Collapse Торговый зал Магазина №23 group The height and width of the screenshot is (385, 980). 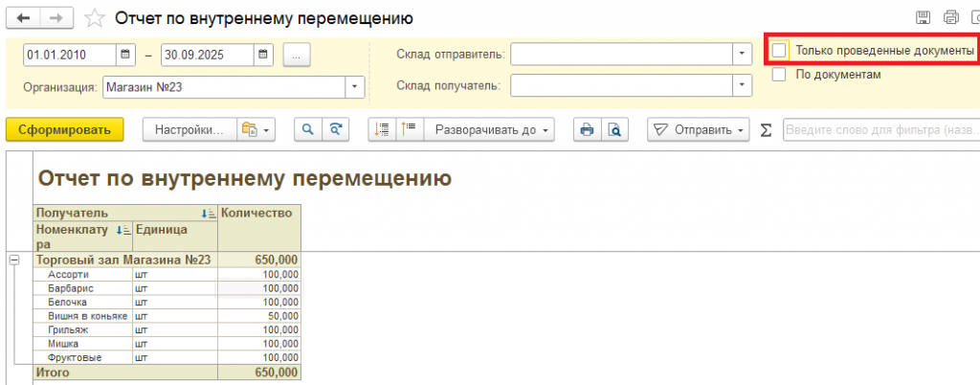tap(14, 260)
